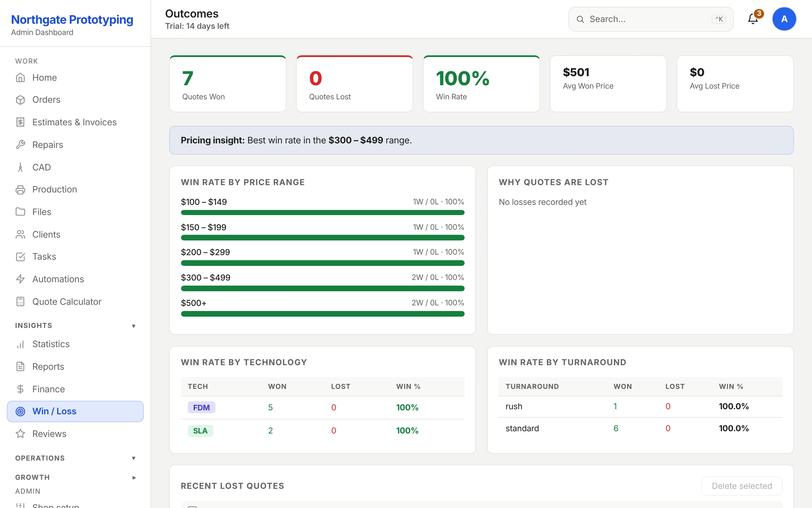The image size is (812, 508).
Task: Click the Statistics bar chart icon
Action: point(21,344)
